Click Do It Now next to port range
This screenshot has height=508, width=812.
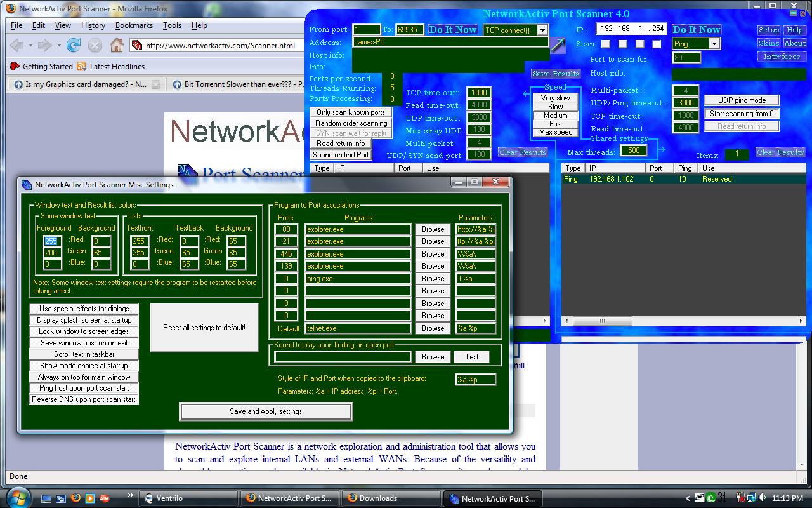click(x=453, y=30)
